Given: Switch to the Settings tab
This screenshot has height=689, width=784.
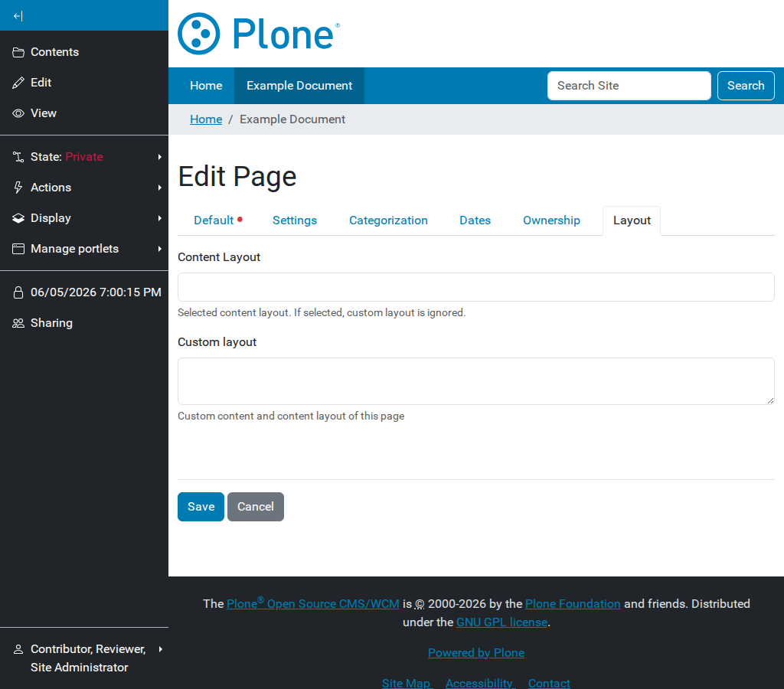Looking at the screenshot, I should coord(295,220).
